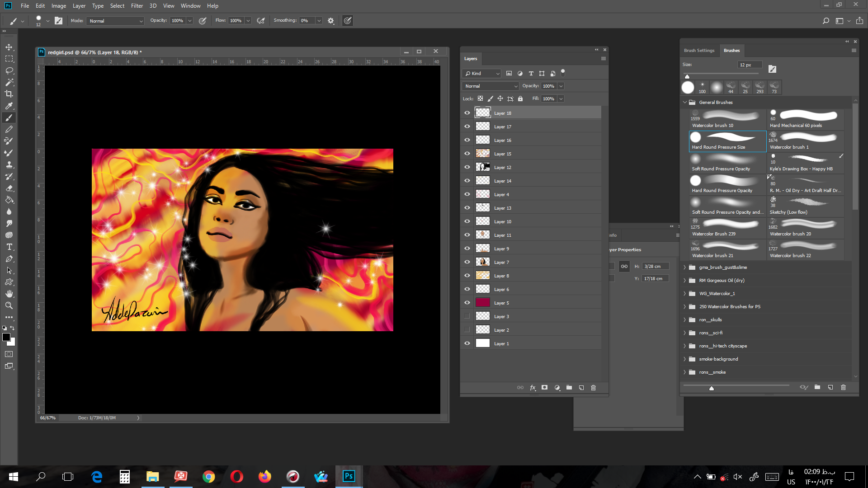
Task: Open the Select menu
Action: click(x=117, y=6)
